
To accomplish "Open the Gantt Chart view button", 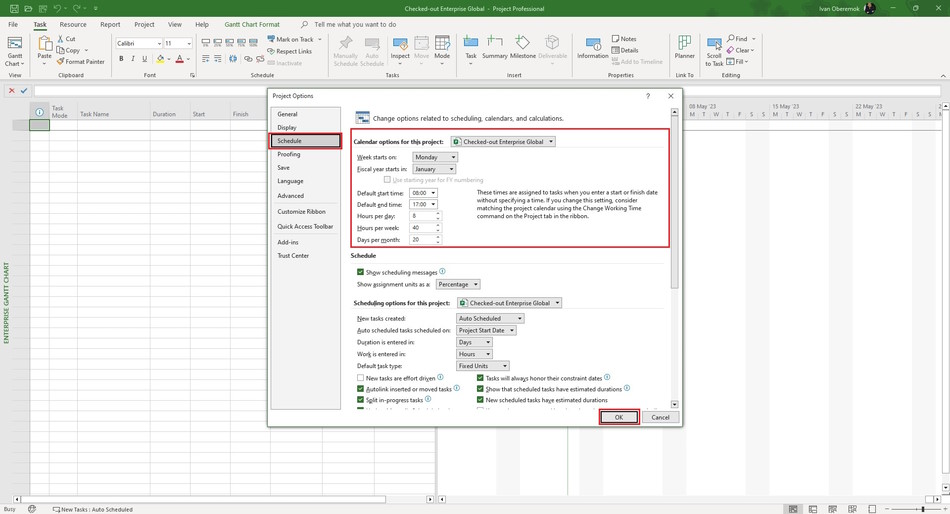I will point(15,51).
